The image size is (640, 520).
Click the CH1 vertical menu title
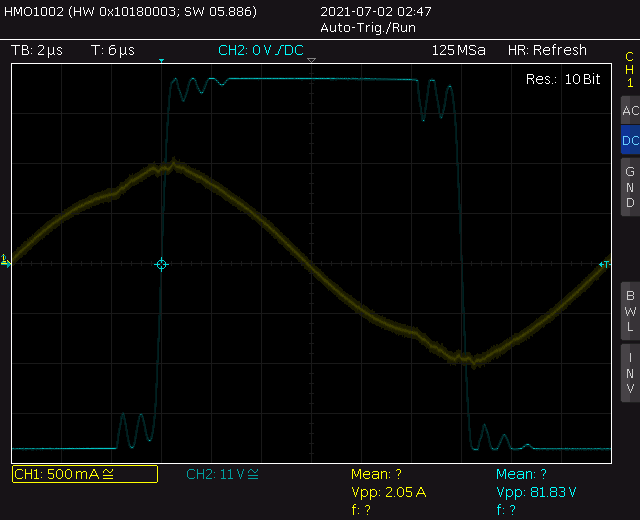pyautogui.click(x=630, y=70)
